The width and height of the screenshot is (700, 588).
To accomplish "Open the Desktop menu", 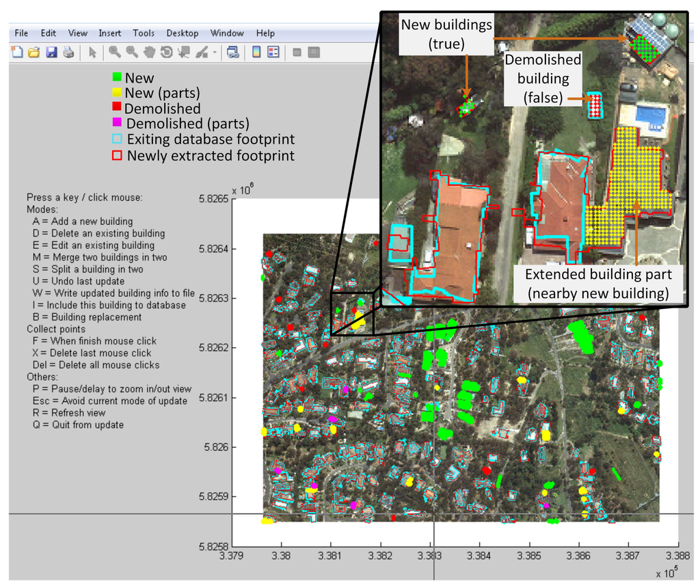I will point(182,33).
